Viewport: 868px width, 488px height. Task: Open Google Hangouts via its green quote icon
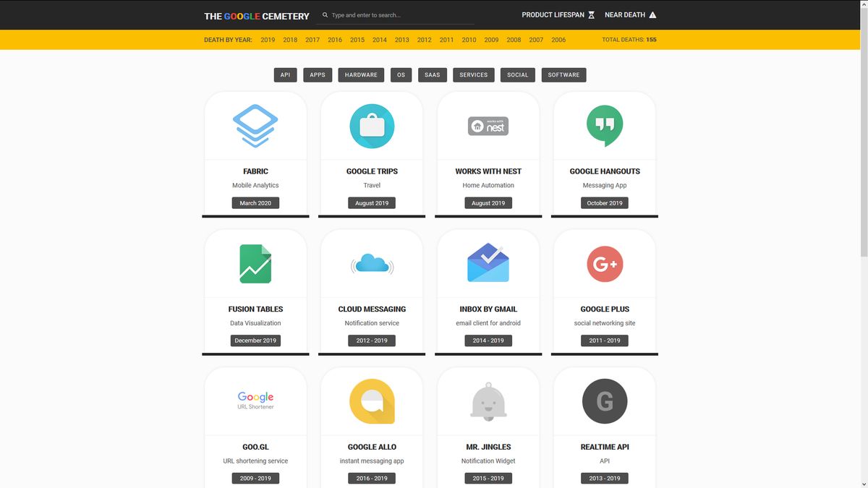coord(604,124)
